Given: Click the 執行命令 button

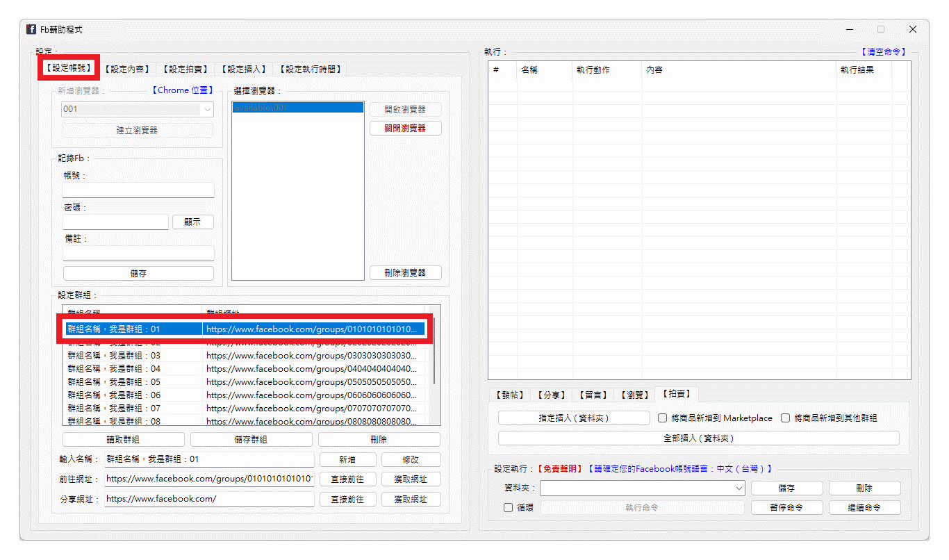Looking at the screenshot, I should click(643, 508).
